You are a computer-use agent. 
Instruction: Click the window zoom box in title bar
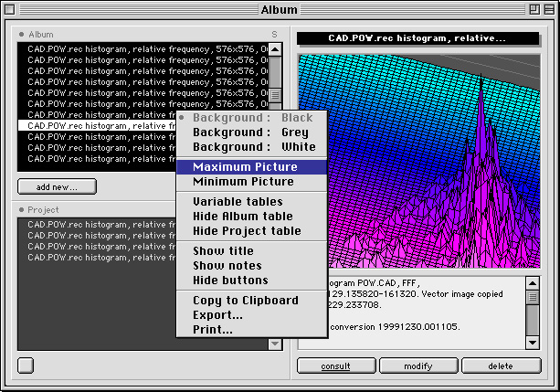(530, 10)
